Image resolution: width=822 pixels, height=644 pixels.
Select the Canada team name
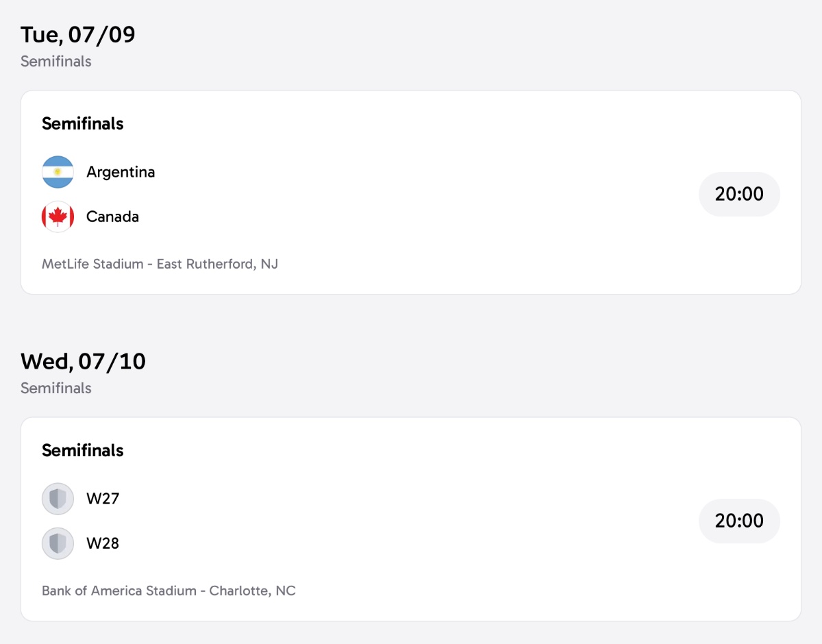(112, 217)
